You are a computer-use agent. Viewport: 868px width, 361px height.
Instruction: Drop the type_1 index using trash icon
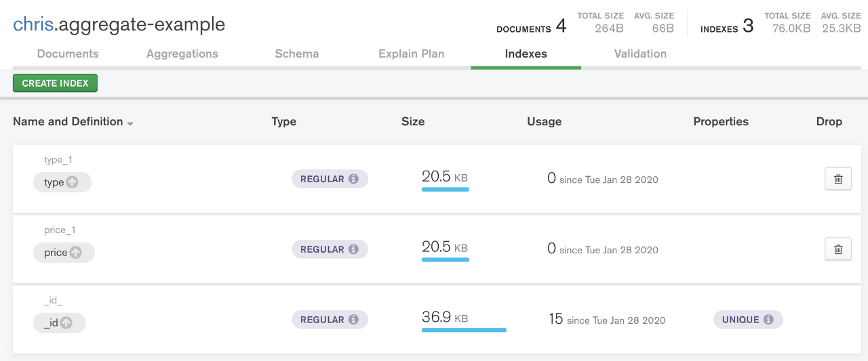[x=837, y=179]
